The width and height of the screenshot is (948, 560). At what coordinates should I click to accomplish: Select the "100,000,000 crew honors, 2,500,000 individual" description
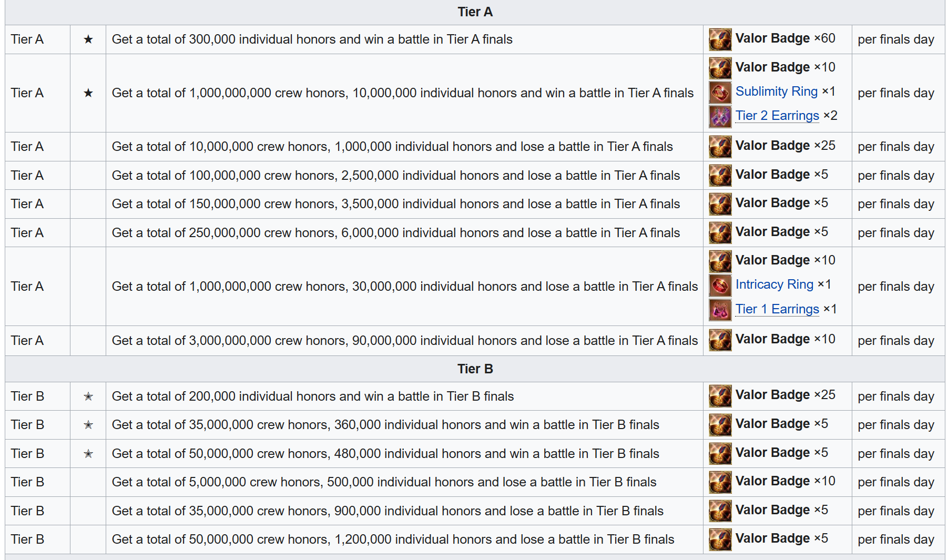396,176
